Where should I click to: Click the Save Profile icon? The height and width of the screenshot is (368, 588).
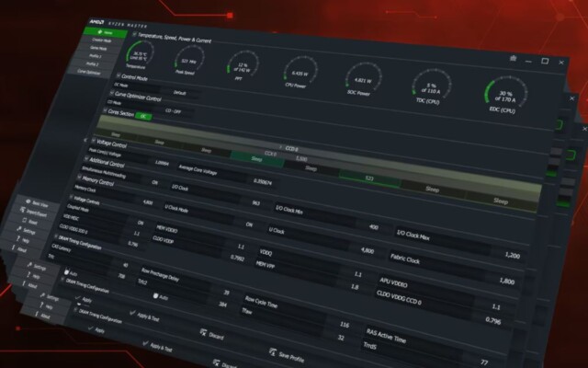273,352
